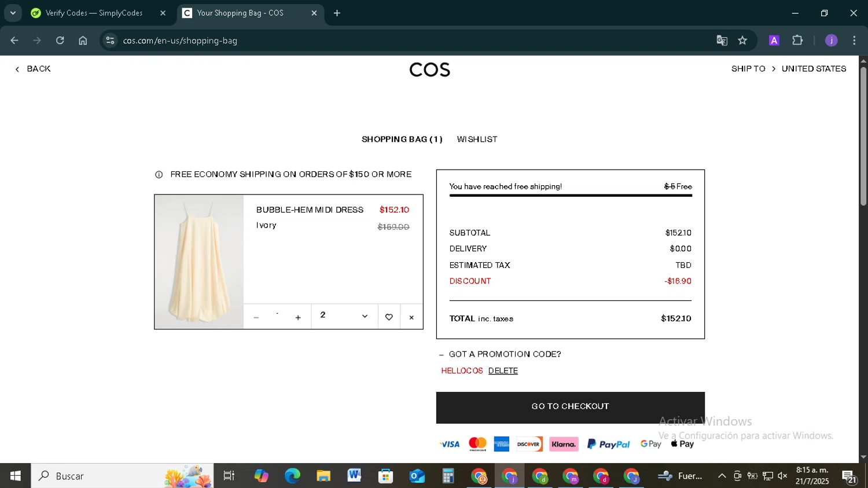Delete the HELLOCOS promo code

coord(503,371)
